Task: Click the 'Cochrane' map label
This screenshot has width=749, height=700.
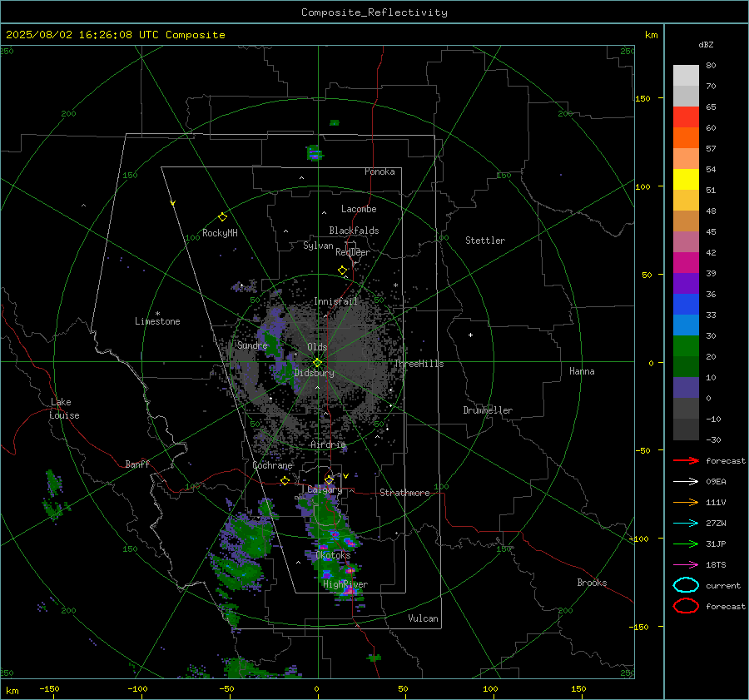Action: click(272, 465)
